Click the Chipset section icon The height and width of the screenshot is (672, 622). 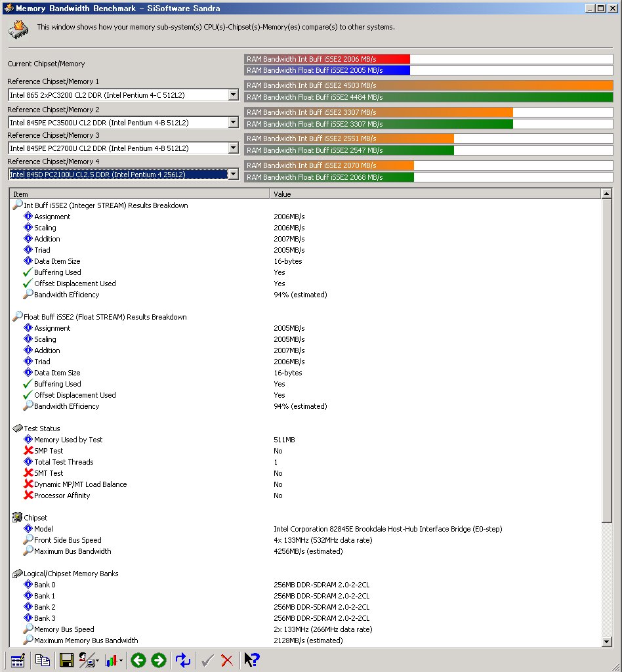click(x=17, y=517)
